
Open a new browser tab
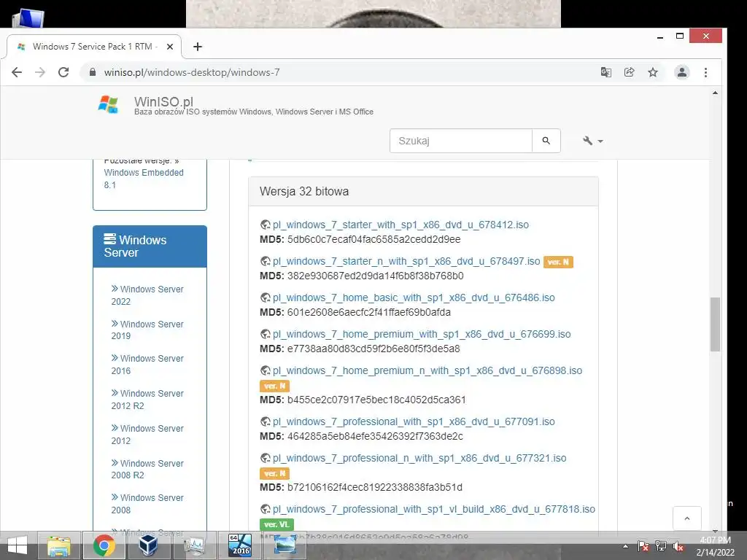pyautogui.click(x=197, y=47)
